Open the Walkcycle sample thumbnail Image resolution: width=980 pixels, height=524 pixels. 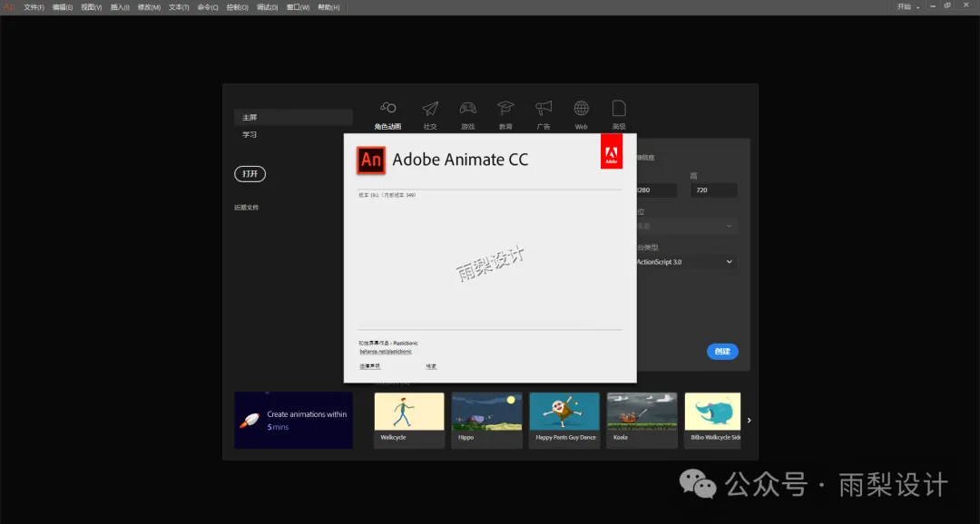pyautogui.click(x=409, y=420)
